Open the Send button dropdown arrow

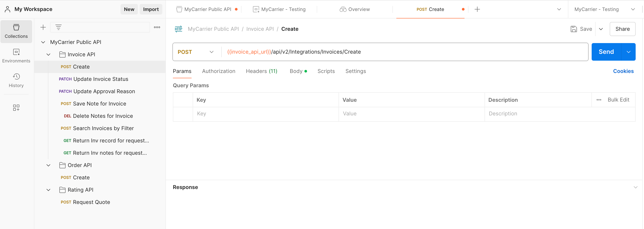(628, 52)
